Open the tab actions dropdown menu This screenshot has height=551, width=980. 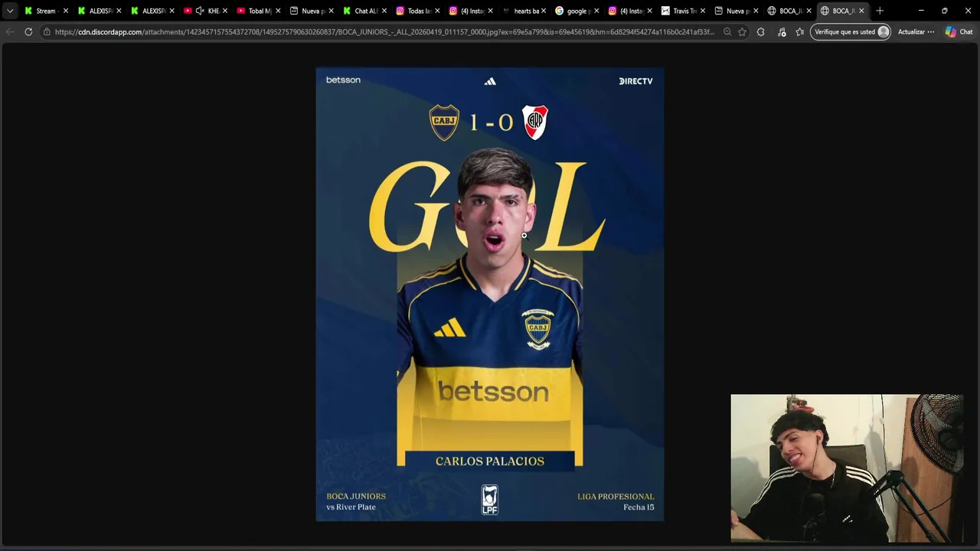click(x=10, y=11)
